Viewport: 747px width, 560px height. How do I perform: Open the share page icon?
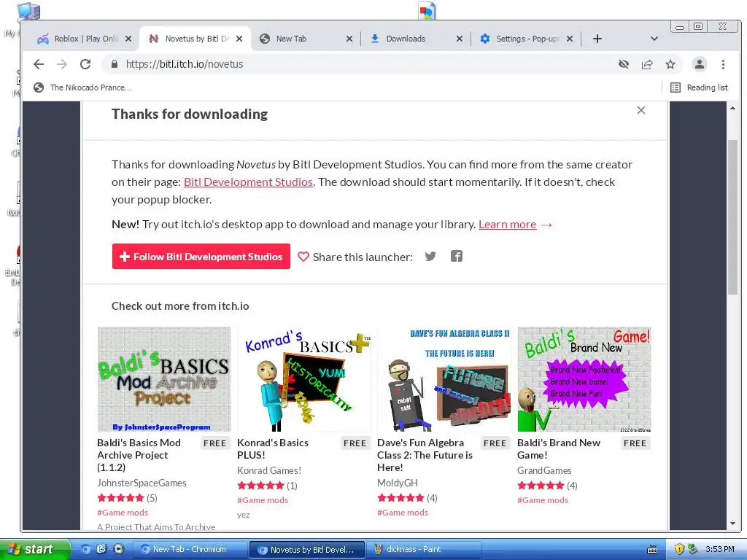(x=647, y=64)
